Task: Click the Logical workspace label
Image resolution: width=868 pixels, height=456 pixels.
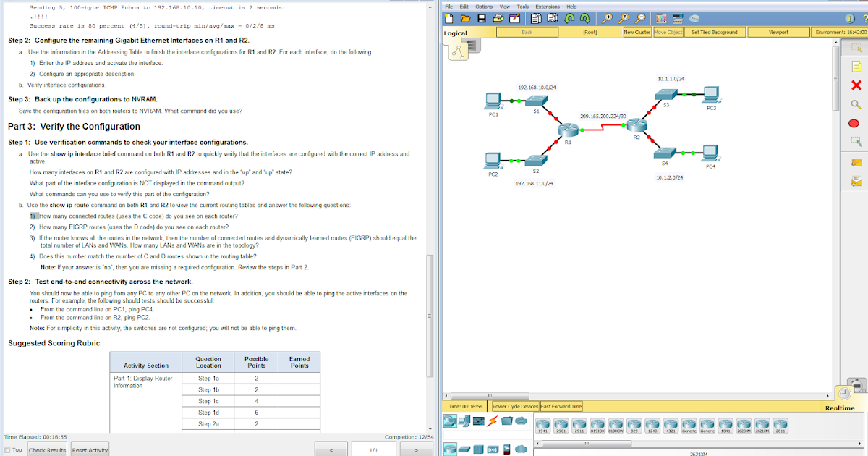Action: pos(456,33)
